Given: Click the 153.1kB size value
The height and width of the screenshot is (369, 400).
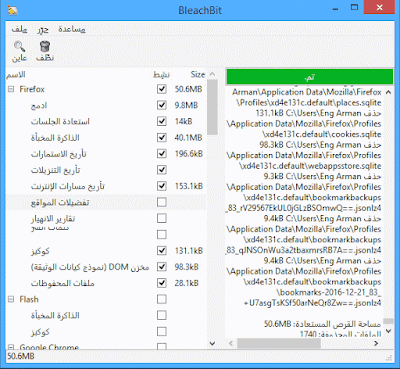Looking at the screenshot, I should [x=189, y=186].
